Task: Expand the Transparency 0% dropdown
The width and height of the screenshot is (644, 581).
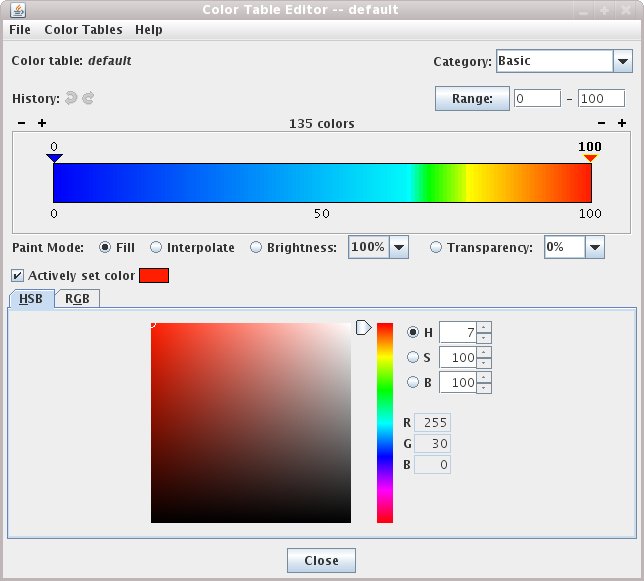Action: click(595, 247)
